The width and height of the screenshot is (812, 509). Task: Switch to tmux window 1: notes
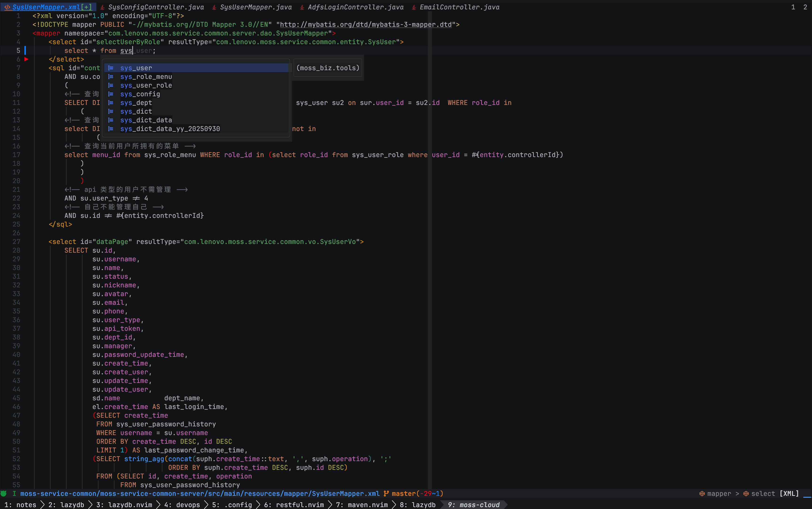point(20,505)
